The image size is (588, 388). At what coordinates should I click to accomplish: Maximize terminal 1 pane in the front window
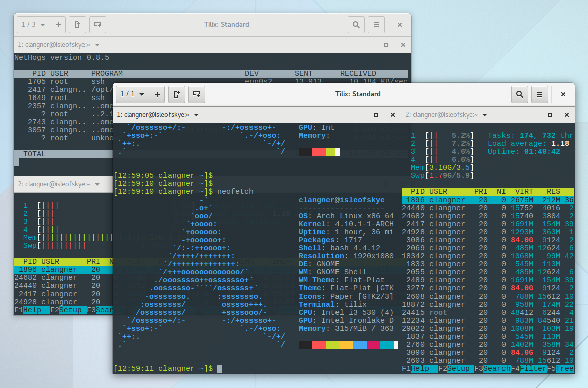[x=375, y=115]
